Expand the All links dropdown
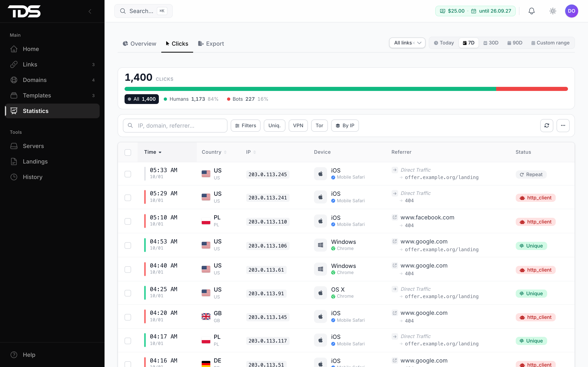Viewport: 588px width, 367px height. click(407, 43)
